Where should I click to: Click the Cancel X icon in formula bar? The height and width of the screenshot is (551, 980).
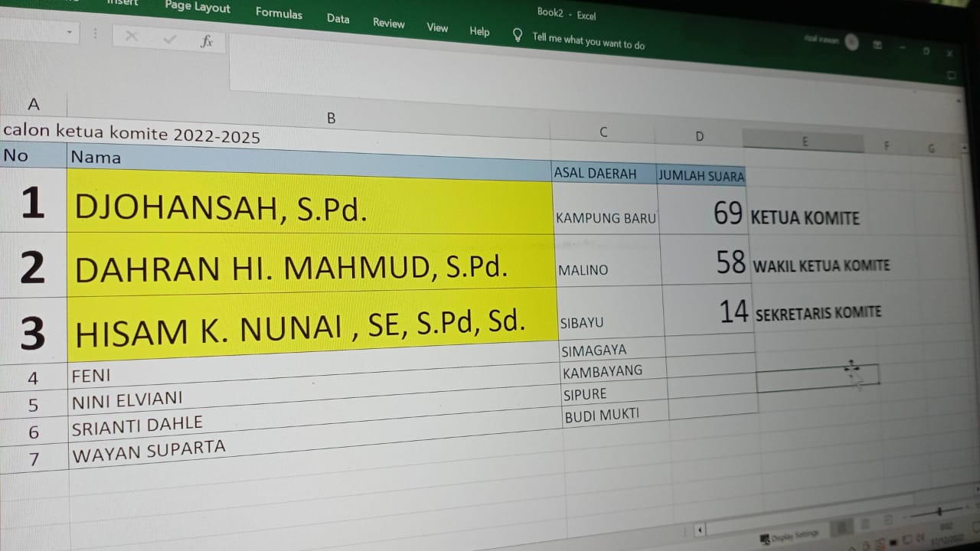coord(132,37)
